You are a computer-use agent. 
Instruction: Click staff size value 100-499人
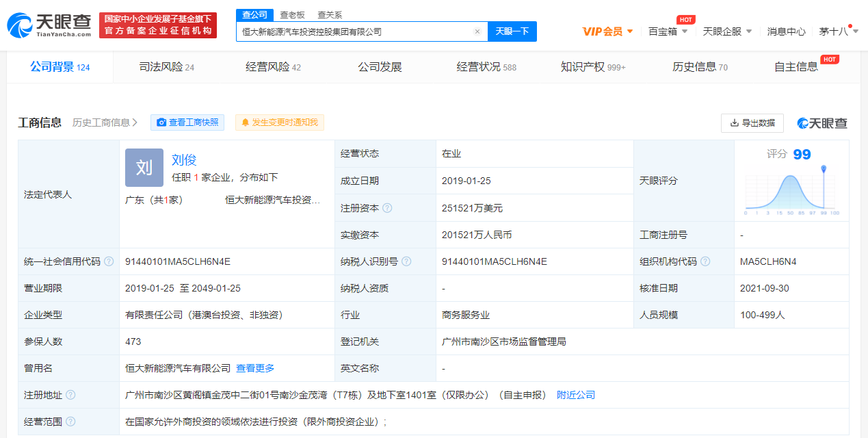(x=763, y=315)
